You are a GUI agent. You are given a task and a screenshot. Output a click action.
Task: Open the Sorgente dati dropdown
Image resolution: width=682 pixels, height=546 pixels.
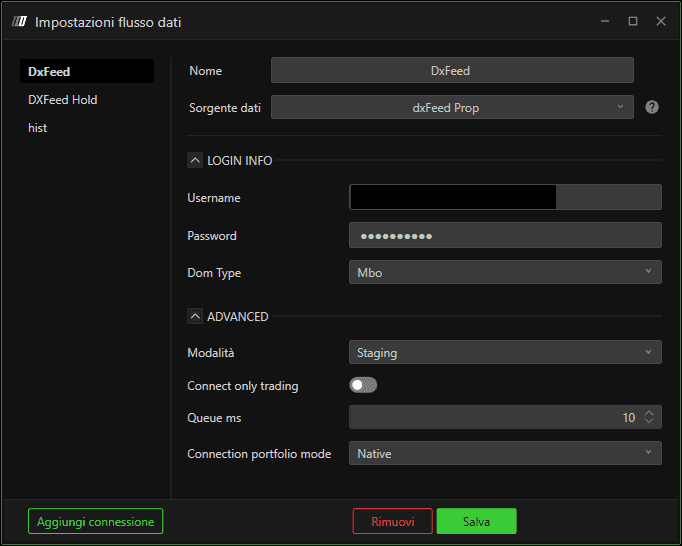452,107
